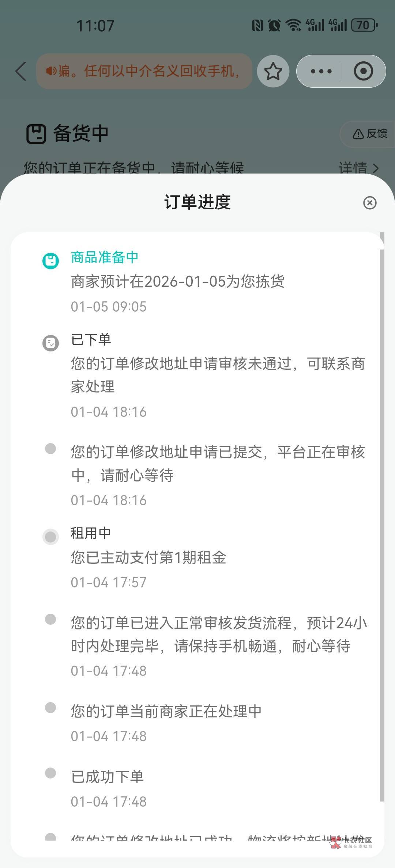
Task: Tap the mini-program circle close icon
Action: coord(363,71)
